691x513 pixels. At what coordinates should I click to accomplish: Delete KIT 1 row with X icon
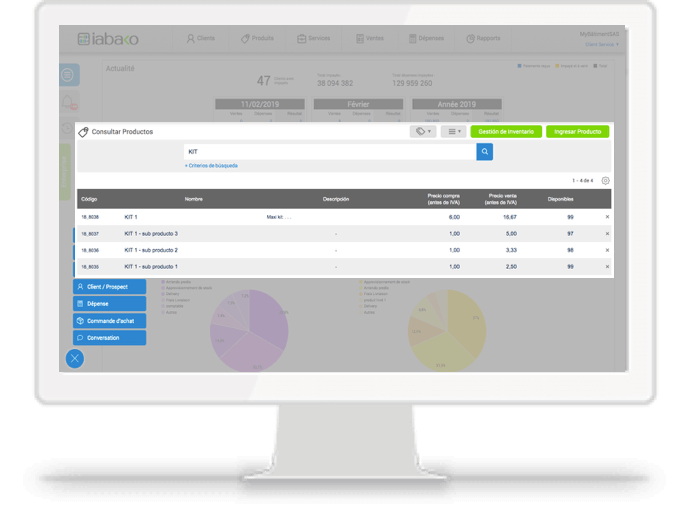coord(607,217)
